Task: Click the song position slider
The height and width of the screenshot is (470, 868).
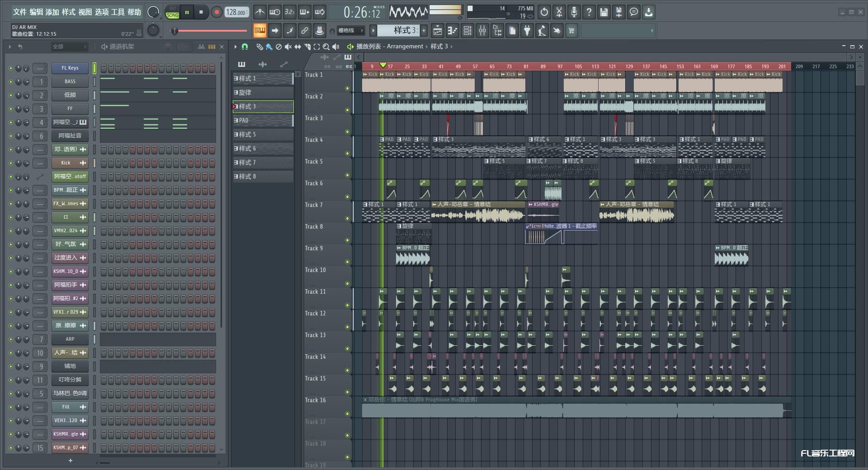Action: point(210,31)
